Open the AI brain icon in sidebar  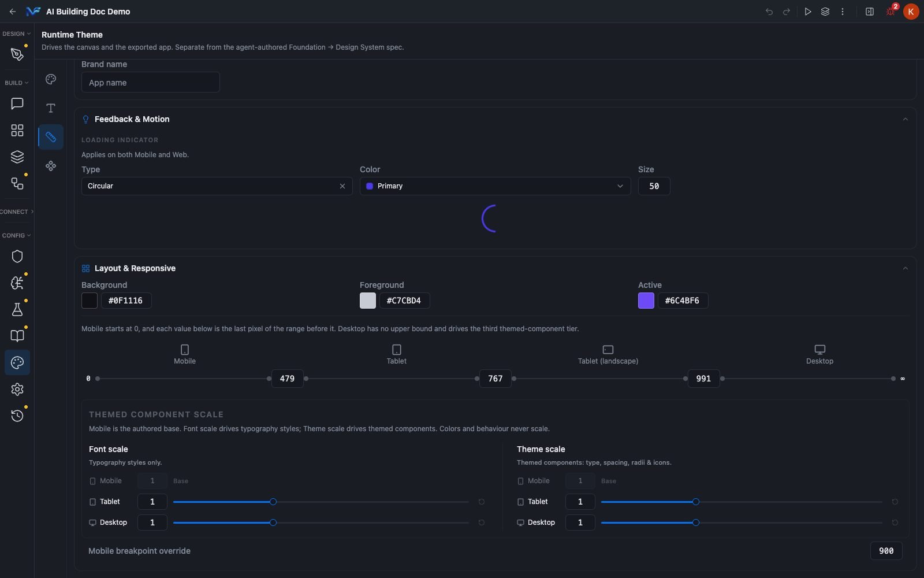pyautogui.click(x=17, y=283)
